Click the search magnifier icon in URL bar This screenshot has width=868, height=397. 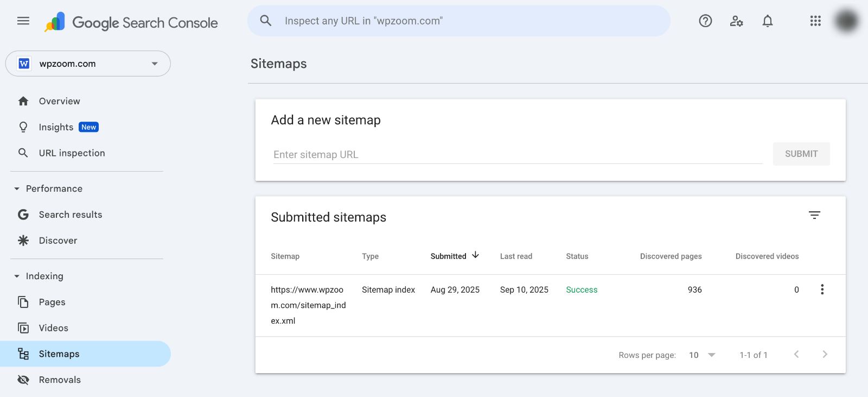(266, 21)
